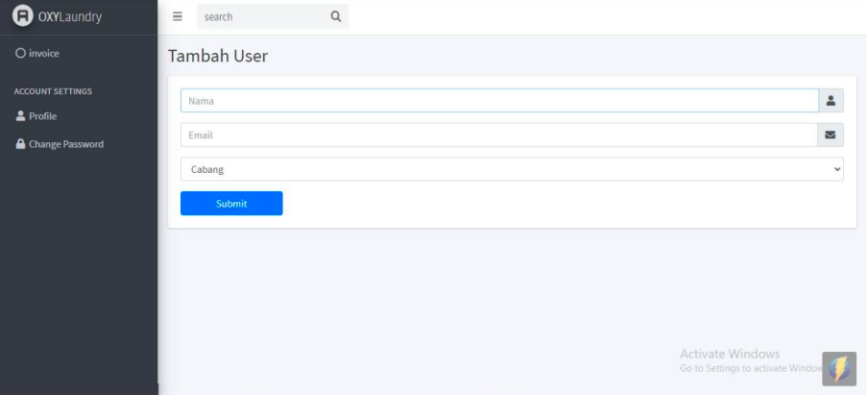The height and width of the screenshot is (395, 868).
Task: Click the Tambah User page heading
Action: 218,57
